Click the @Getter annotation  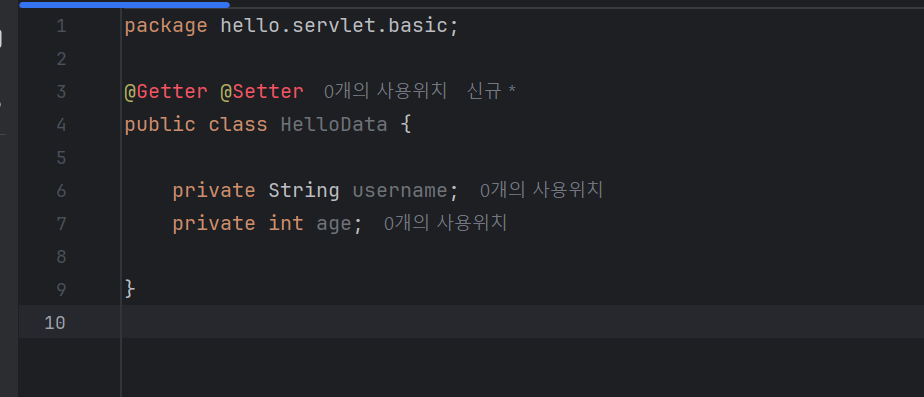166,92
